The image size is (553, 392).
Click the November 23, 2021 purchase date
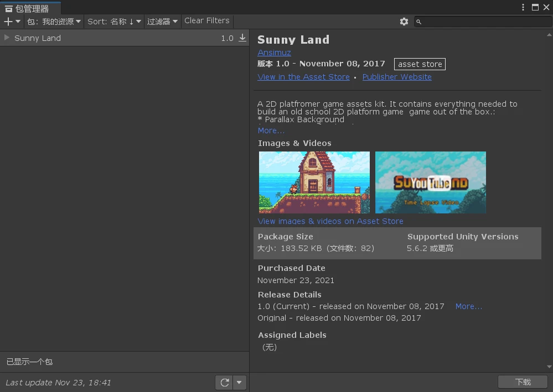(x=296, y=280)
